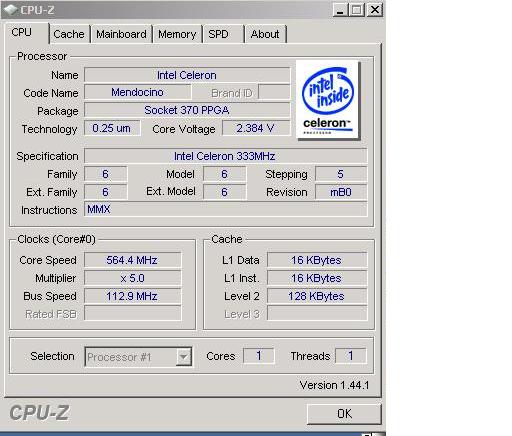Click the Name field Intel Celeron

click(187, 75)
